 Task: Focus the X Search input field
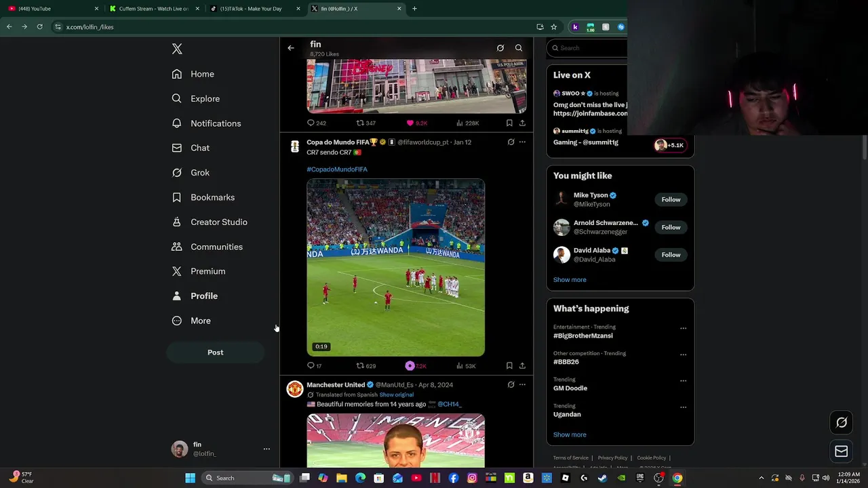click(589, 48)
